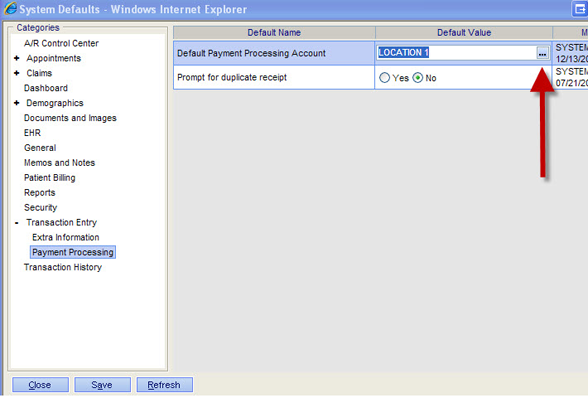Select Payment Processing in the tree
The height and width of the screenshot is (398, 588).
73,252
